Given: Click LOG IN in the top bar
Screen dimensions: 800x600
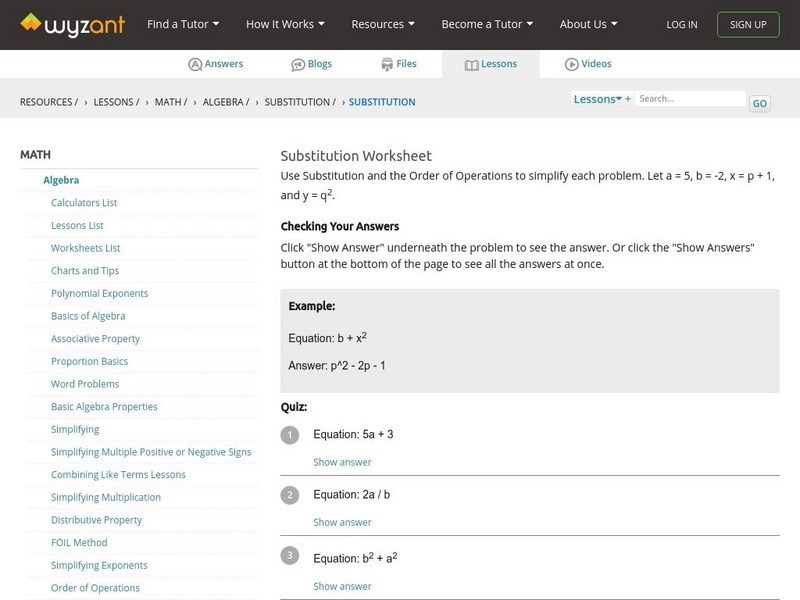Looking at the screenshot, I should [x=681, y=24].
